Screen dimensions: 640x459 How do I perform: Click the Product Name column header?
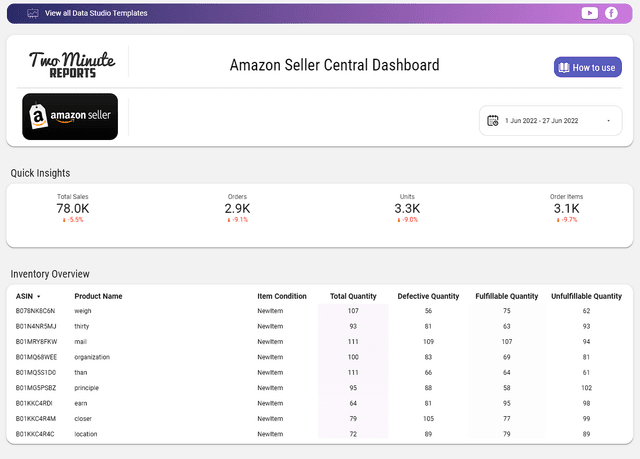click(98, 296)
